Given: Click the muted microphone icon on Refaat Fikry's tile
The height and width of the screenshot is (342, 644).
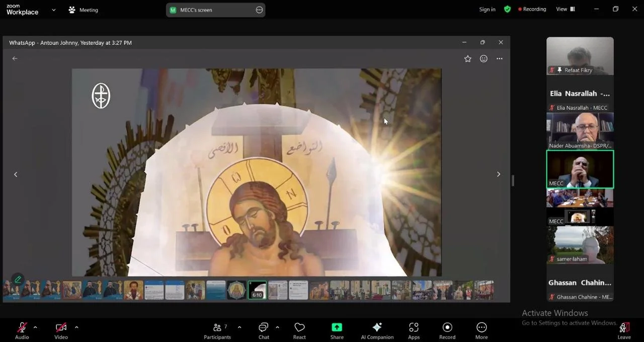Looking at the screenshot, I should pos(552,70).
